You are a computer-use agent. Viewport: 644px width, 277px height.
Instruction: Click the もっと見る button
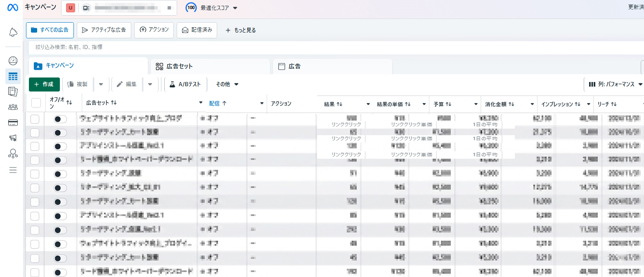coord(240,30)
